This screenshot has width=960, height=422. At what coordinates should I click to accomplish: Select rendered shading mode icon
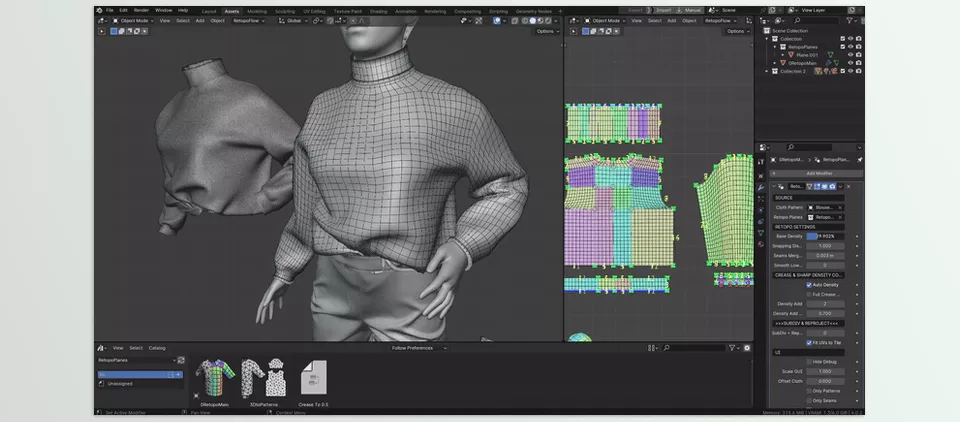[549, 20]
